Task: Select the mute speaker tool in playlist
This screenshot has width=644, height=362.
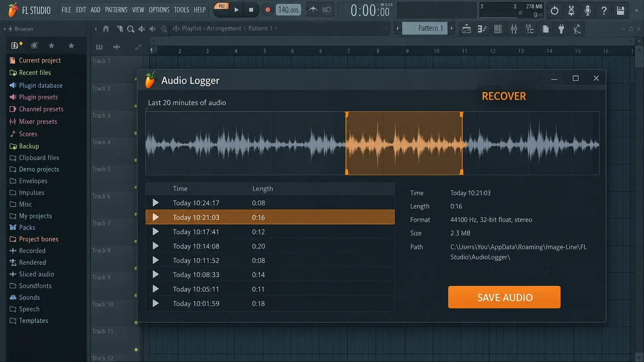Action: click(x=153, y=29)
